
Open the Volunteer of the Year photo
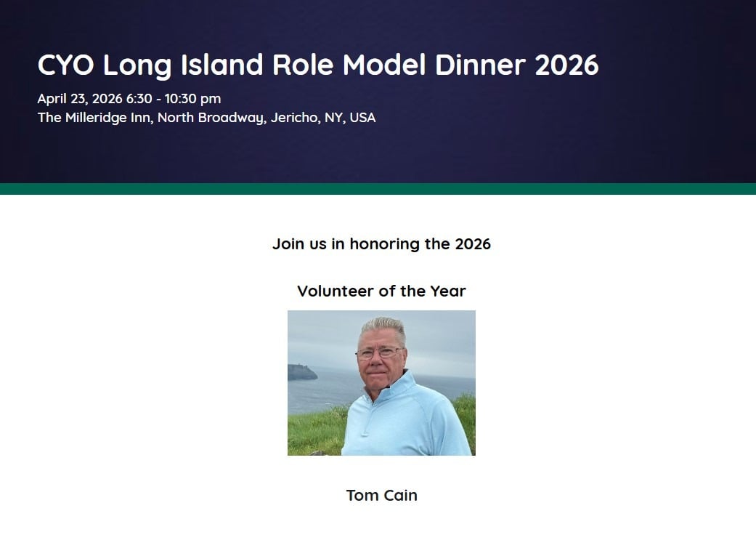(381, 383)
